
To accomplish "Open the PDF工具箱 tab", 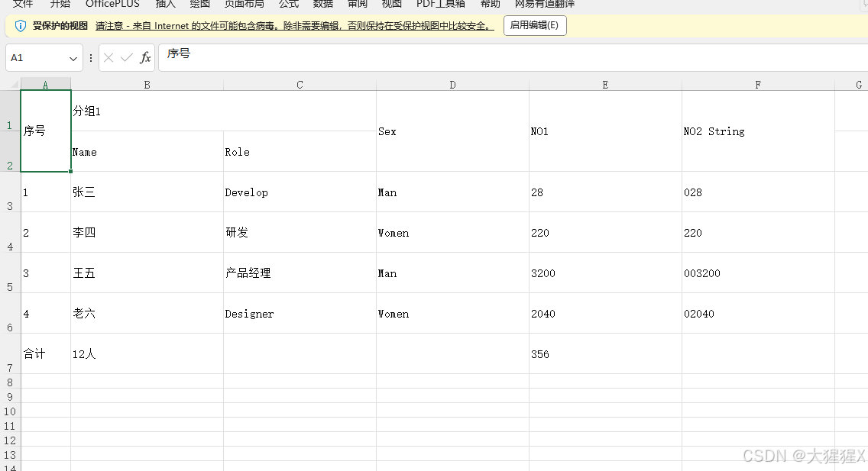I will pos(441,4).
